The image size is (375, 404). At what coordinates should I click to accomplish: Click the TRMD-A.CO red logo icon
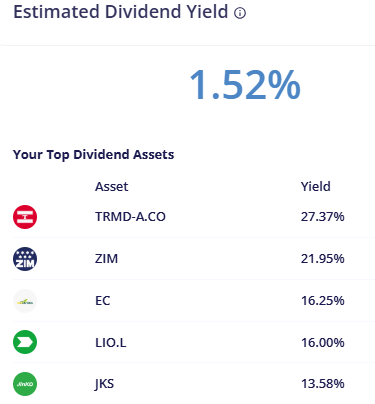[25, 217]
